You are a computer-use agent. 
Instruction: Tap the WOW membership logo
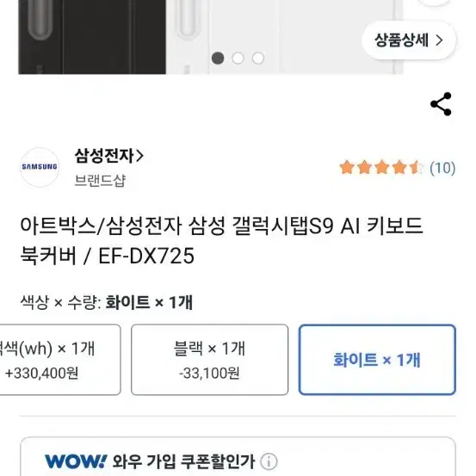point(76,461)
